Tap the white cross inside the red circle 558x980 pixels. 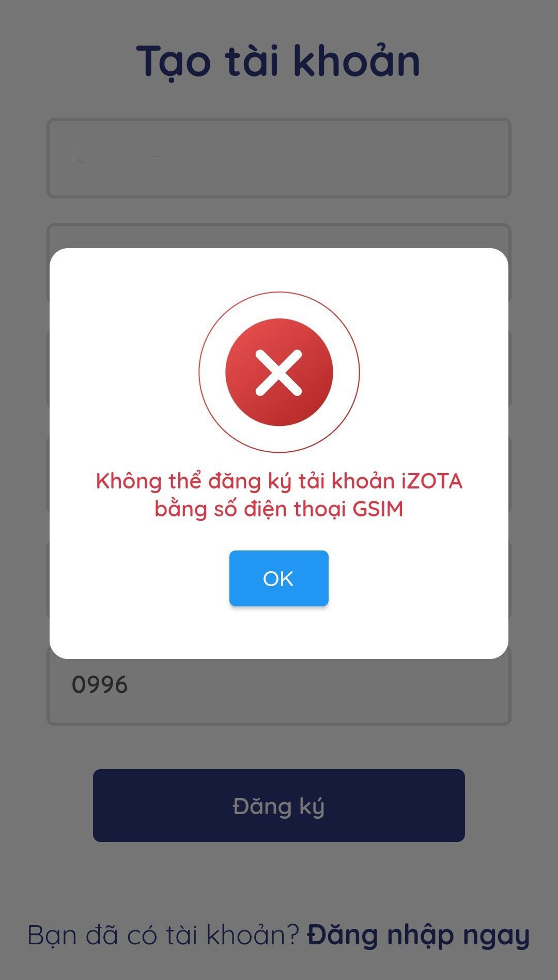click(x=279, y=373)
